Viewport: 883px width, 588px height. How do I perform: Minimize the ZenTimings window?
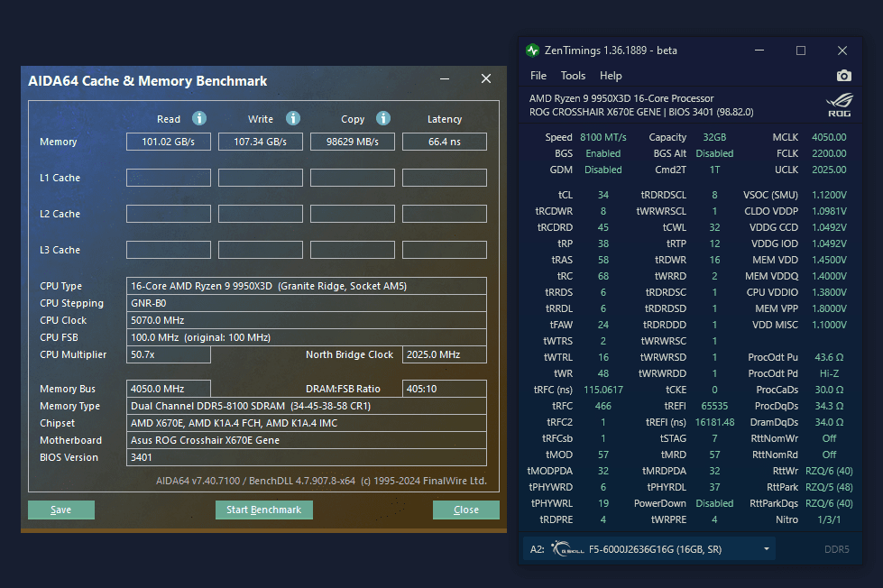tap(759, 51)
